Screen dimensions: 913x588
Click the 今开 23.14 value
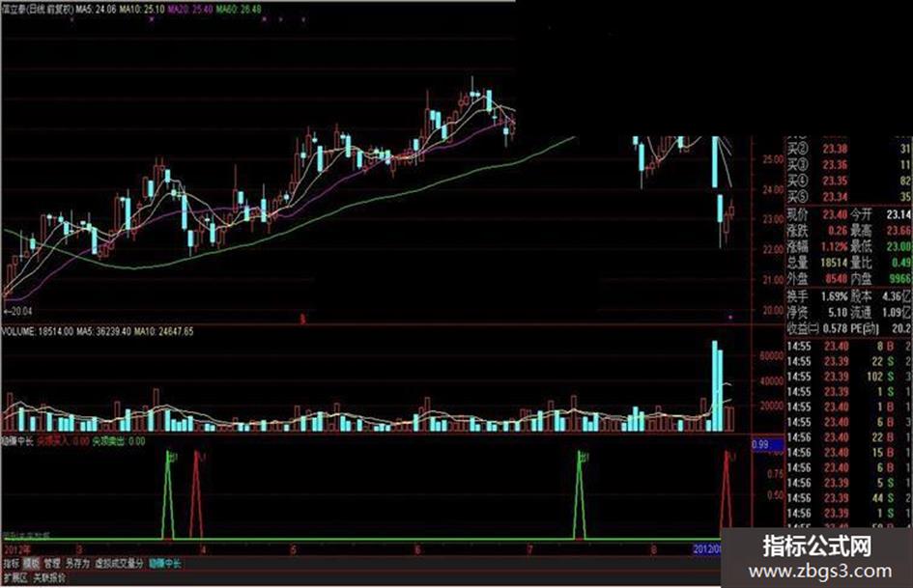coord(899,214)
